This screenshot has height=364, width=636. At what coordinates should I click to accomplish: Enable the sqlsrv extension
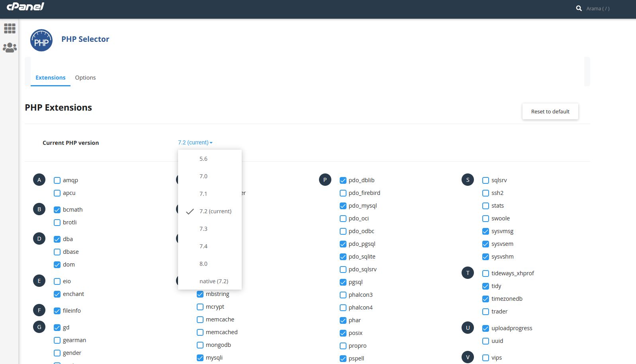[x=485, y=180]
